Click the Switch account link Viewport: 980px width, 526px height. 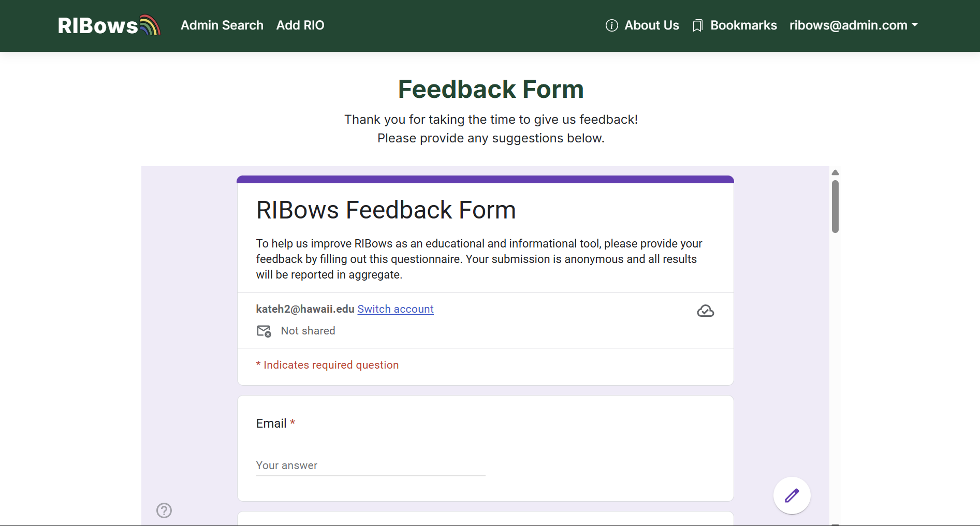tap(395, 309)
